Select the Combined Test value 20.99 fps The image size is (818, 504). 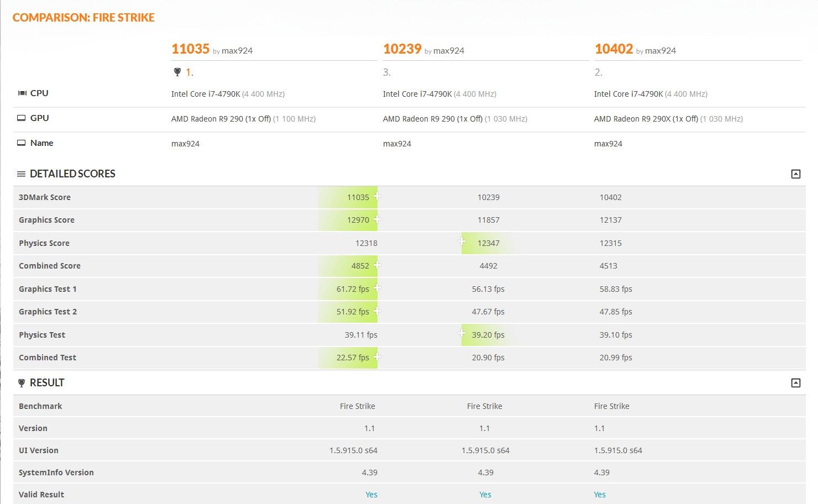[616, 358]
